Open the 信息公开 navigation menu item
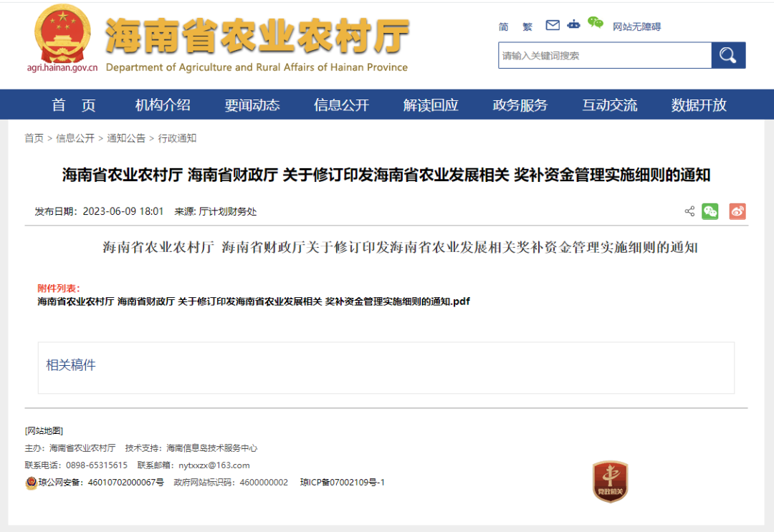This screenshot has height=532, width=774. click(x=341, y=105)
